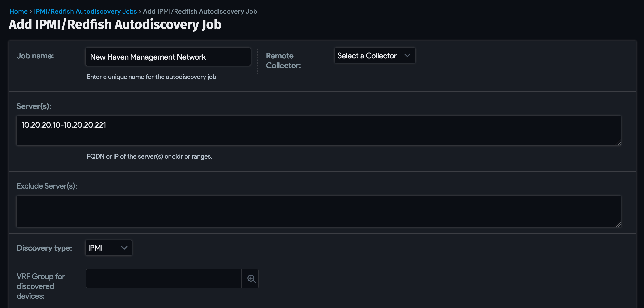Click the Exclude Server(s) label
Screen dimensions: 644x308
pos(47,186)
